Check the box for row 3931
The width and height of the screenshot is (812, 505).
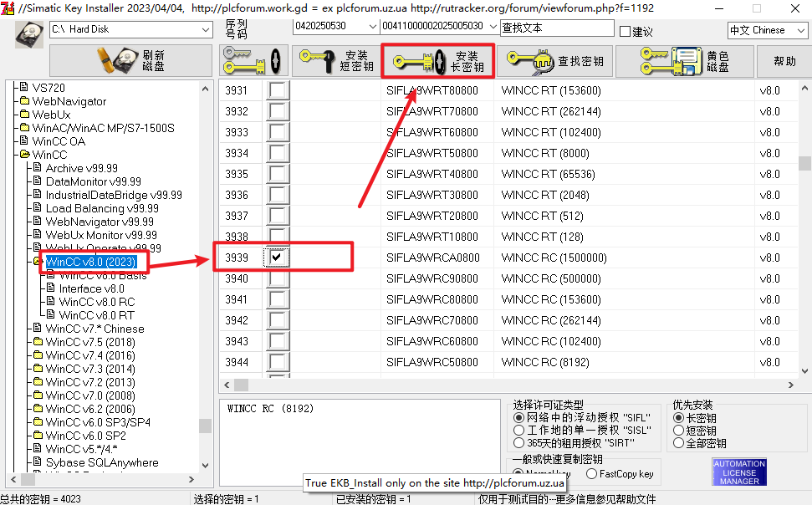277,90
